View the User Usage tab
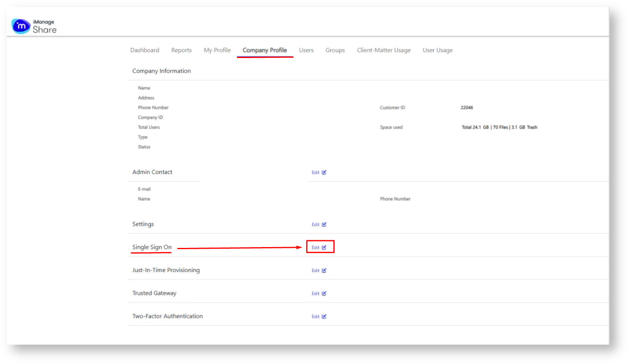The height and width of the screenshot is (364, 629). click(x=437, y=50)
